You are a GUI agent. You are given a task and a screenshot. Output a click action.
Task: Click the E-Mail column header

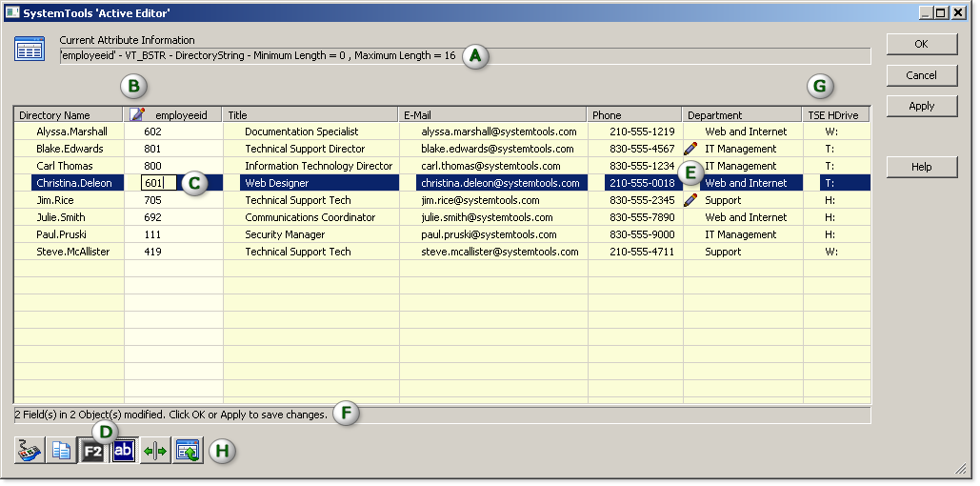tap(492, 115)
